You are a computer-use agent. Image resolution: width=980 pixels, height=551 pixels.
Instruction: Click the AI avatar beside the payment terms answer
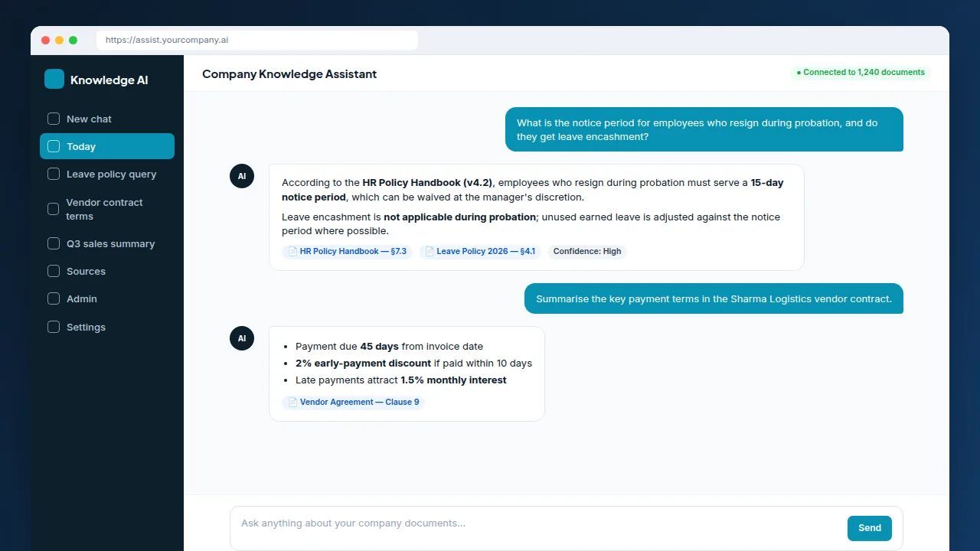tap(242, 338)
